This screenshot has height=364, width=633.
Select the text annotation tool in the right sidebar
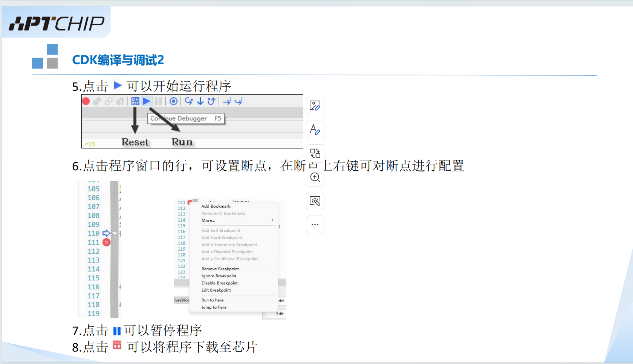point(315,130)
